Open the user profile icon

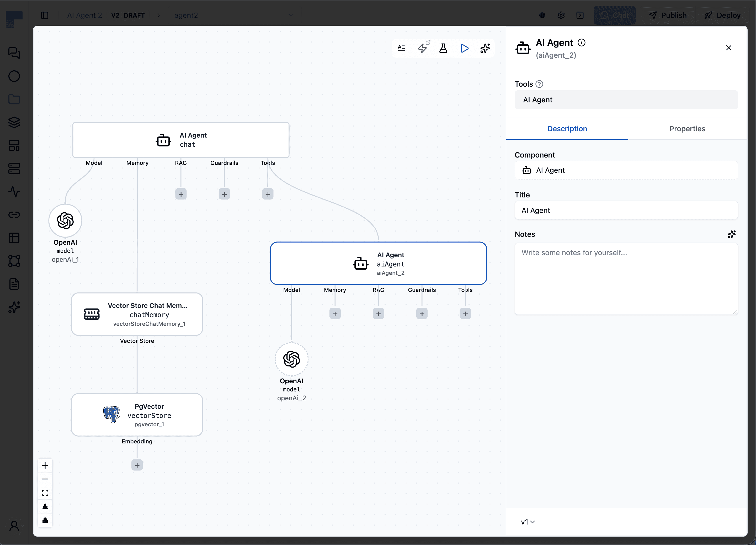coord(14,526)
